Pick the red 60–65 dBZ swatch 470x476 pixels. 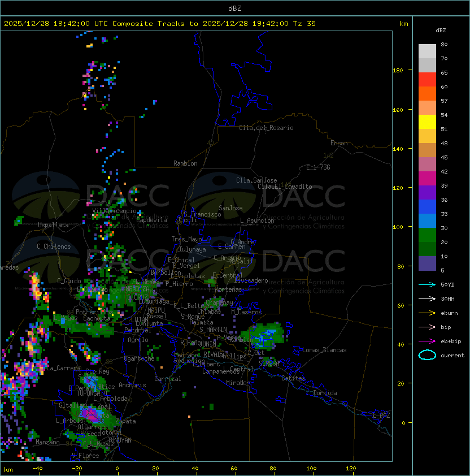coord(427,80)
